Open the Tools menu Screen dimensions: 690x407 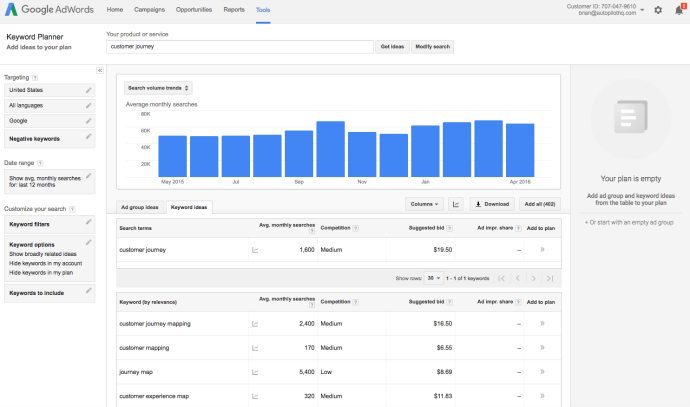(x=263, y=10)
